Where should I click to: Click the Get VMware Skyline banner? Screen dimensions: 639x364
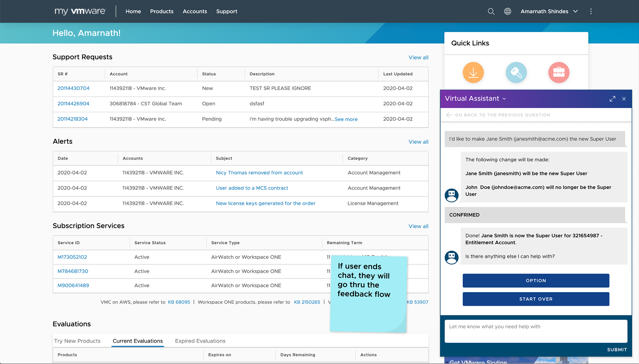click(516, 360)
